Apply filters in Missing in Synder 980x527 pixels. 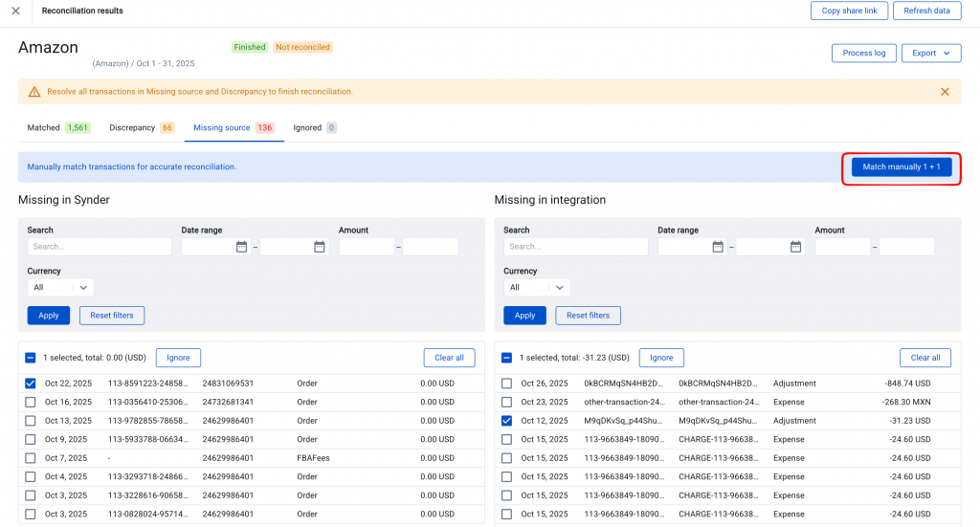pyautogui.click(x=48, y=316)
